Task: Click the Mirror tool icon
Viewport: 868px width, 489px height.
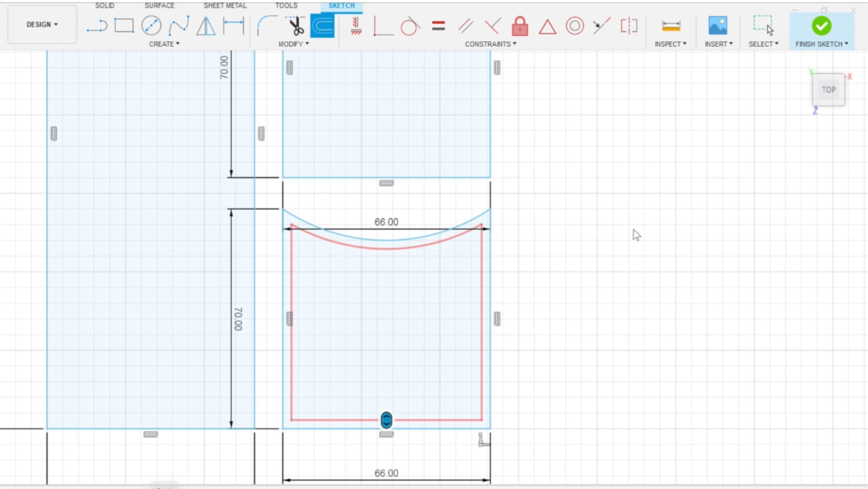Action: click(x=206, y=26)
